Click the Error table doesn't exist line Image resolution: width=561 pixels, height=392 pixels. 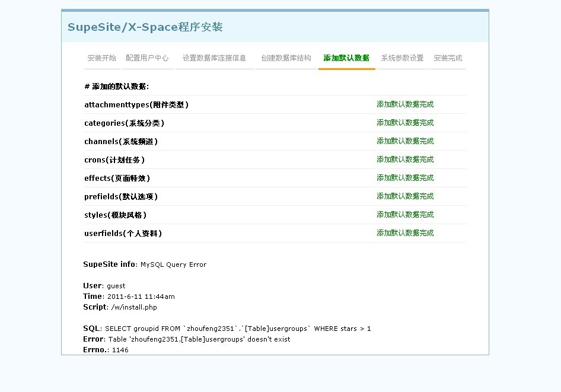pyautogui.click(x=186, y=339)
